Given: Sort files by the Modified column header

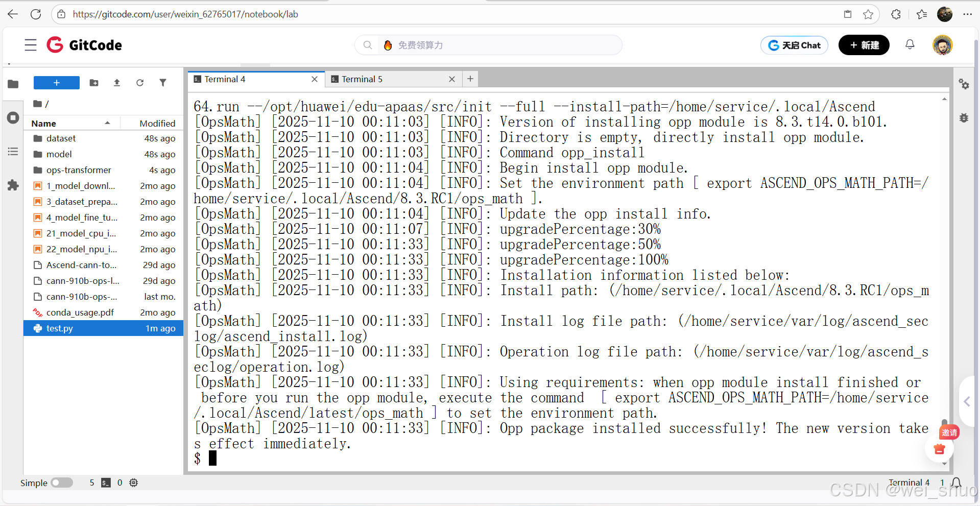Looking at the screenshot, I should click(157, 123).
